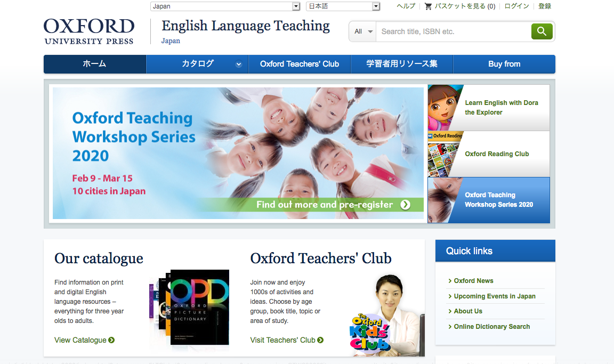Screen dimensions: 614x364
Task: Click the ヘルプ link
Action: click(406, 6)
